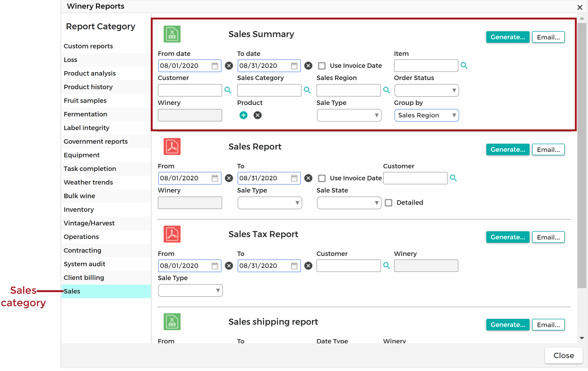Click the Sales Summary Item input field
This screenshot has width=588, height=371.
pos(426,66)
